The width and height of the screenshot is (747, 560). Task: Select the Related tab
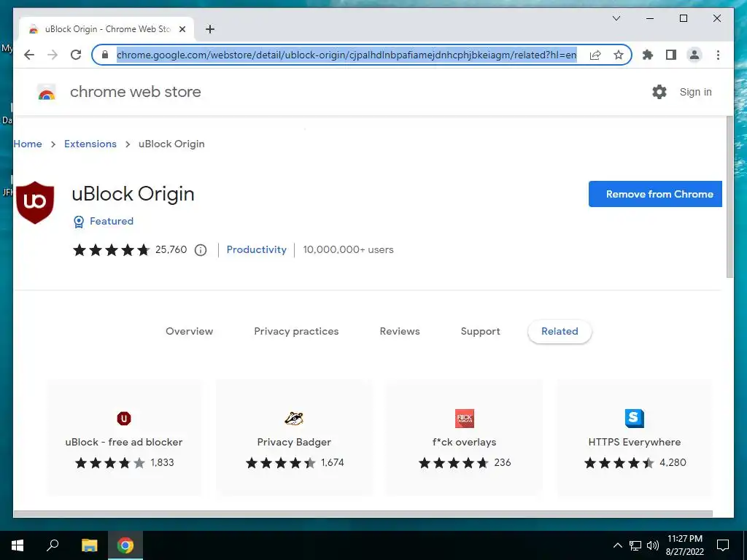pyautogui.click(x=560, y=332)
